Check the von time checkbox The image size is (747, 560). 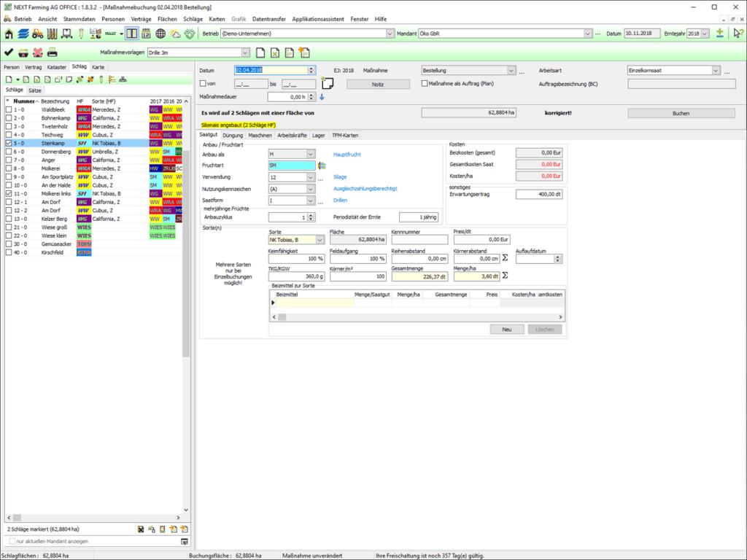(x=201, y=83)
